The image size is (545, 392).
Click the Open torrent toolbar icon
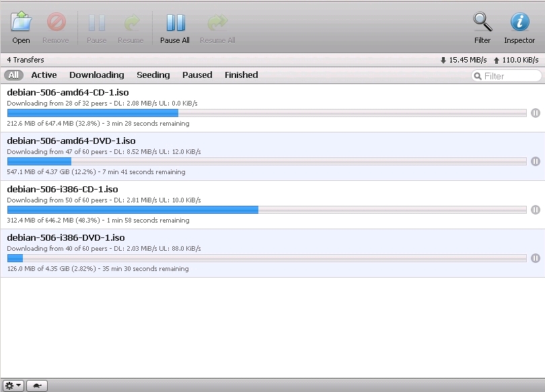21,23
